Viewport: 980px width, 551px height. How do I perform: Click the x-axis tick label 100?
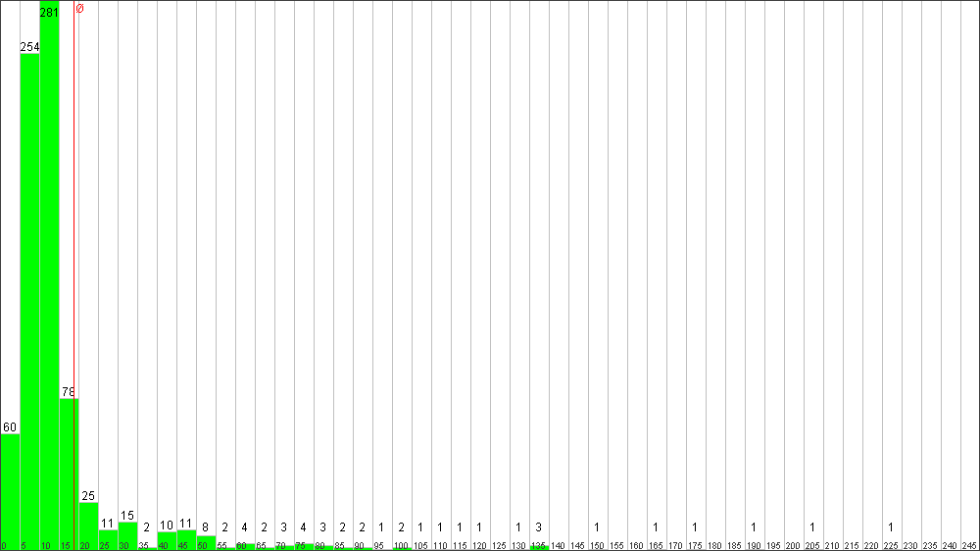pos(401,545)
